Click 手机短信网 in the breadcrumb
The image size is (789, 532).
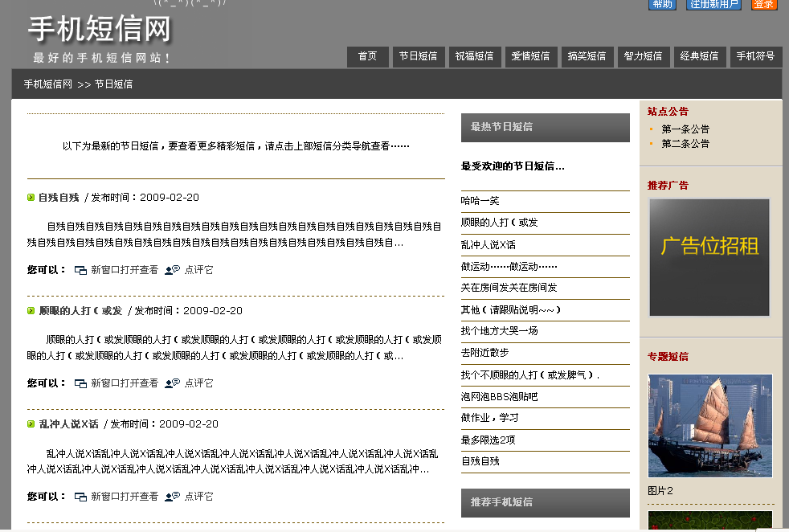coord(47,84)
